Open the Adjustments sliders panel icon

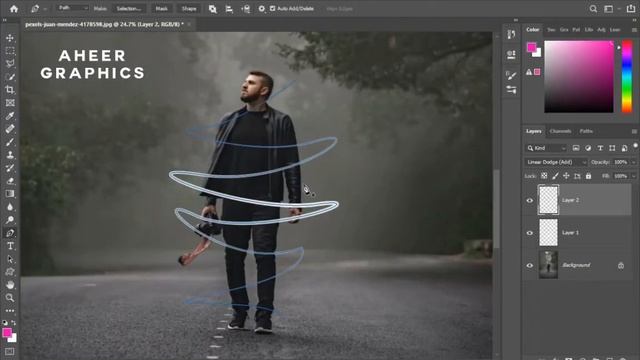coord(511,89)
